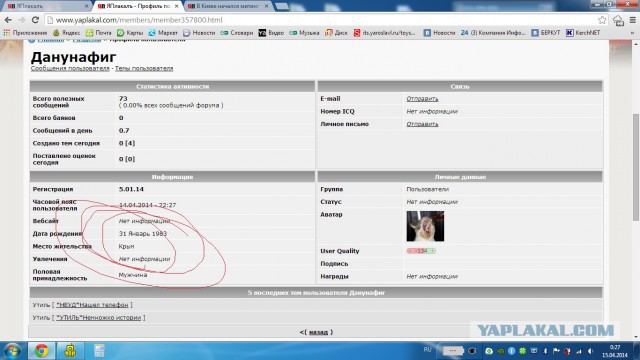Click the Личное письмо Отправить link

pos(422,124)
